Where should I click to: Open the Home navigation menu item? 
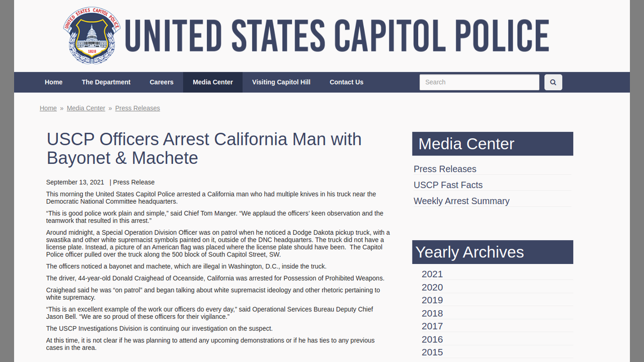(x=53, y=82)
